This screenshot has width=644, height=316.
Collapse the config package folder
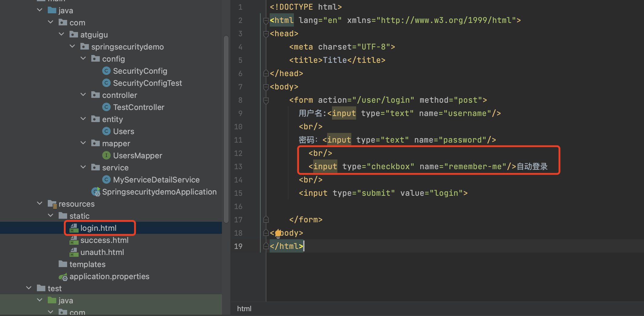tap(83, 59)
